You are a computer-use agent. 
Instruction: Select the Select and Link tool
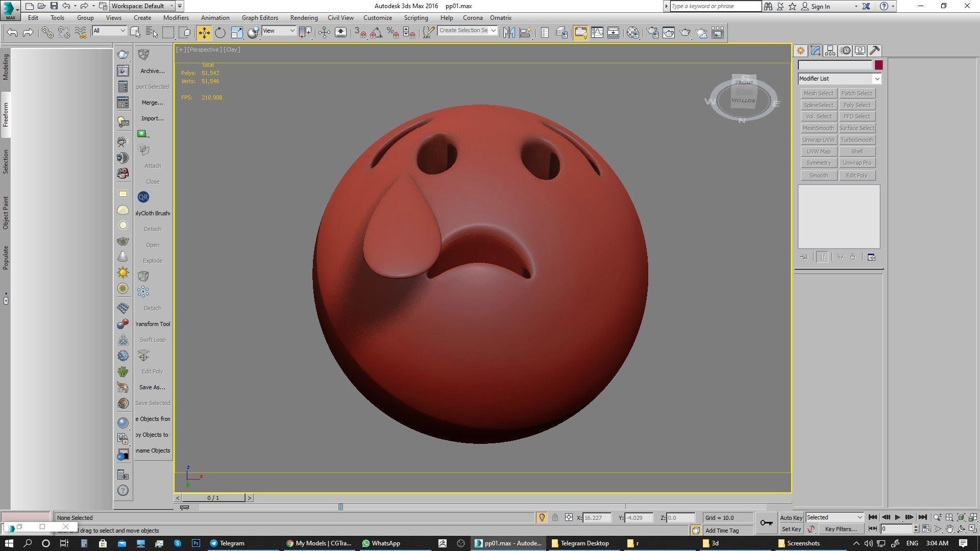tap(47, 33)
